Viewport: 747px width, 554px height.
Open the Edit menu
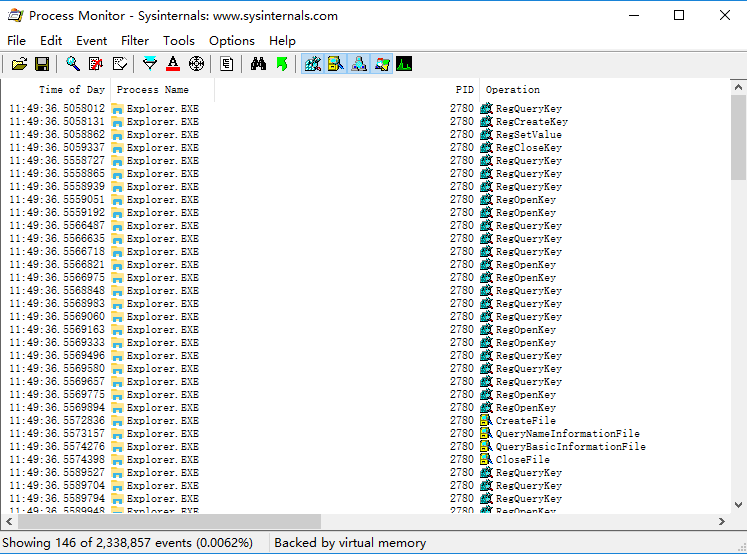click(x=51, y=41)
